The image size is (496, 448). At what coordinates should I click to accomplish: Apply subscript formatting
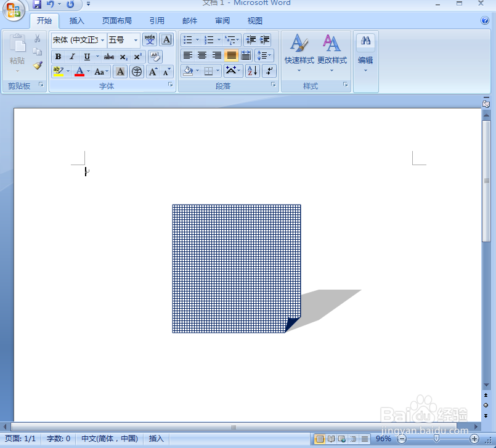coord(123,57)
